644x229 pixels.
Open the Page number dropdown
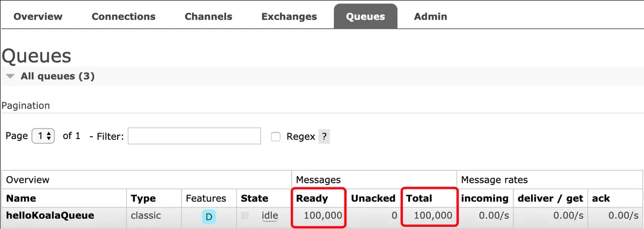[43, 136]
